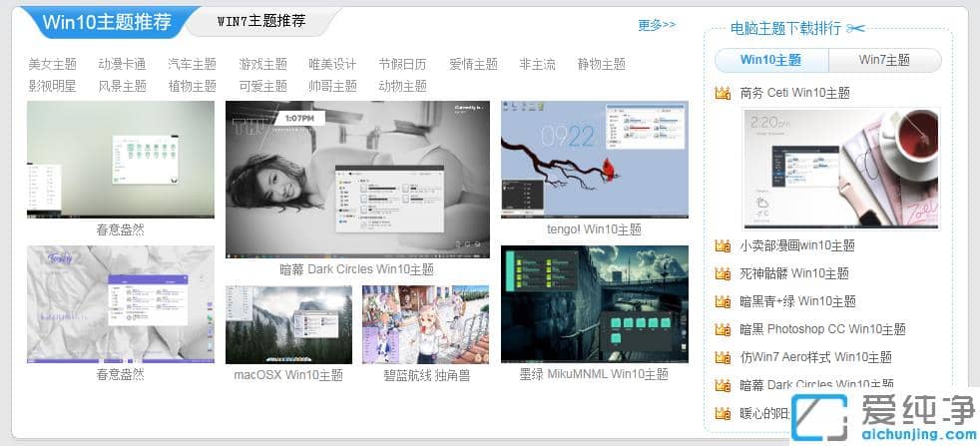Browse the 动物主题 category
The width and height of the screenshot is (980, 446).
pos(402,86)
